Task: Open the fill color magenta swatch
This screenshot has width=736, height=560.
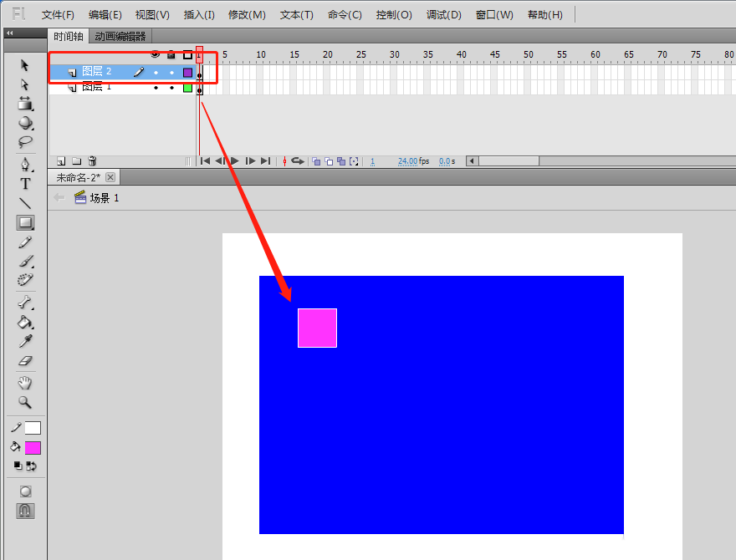Action: point(33,448)
